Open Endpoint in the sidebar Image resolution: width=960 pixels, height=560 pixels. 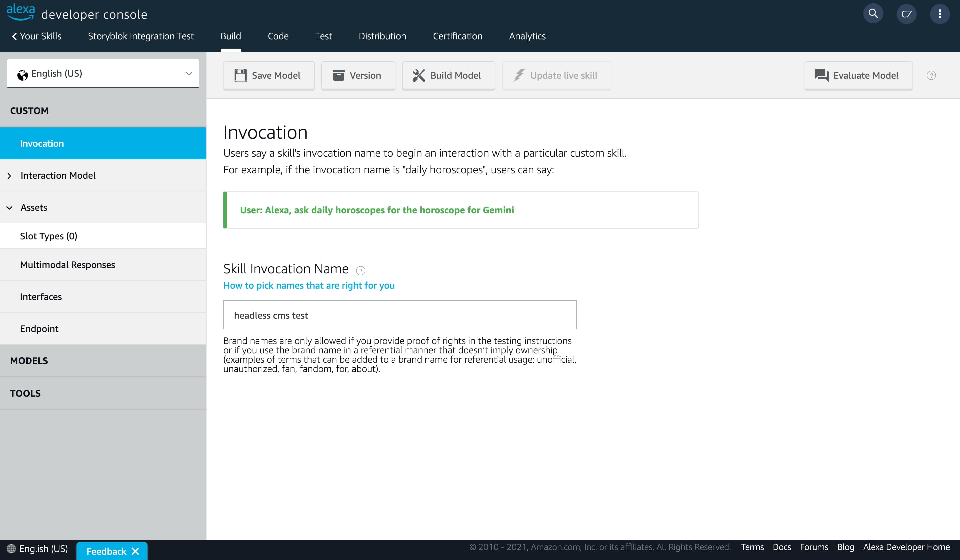(103, 329)
